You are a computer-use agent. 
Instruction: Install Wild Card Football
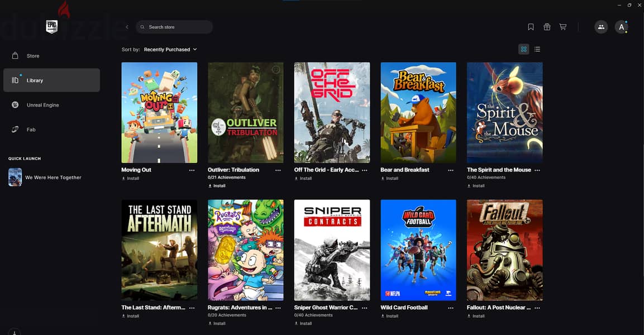[390, 316]
